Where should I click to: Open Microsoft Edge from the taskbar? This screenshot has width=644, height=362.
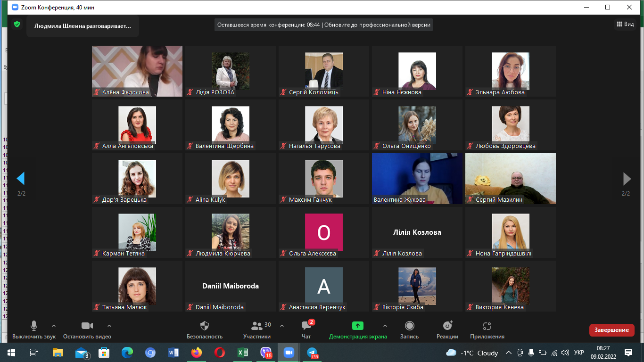[127, 353]
